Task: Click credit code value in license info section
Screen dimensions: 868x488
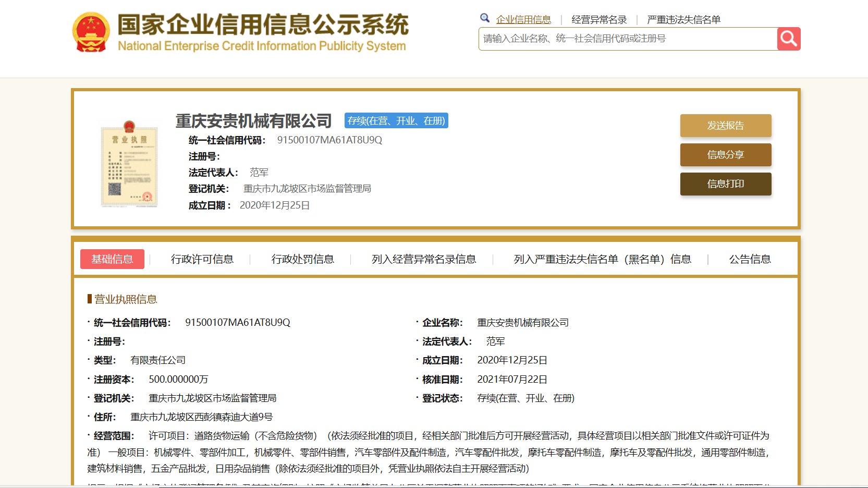Action: [238, 323]
